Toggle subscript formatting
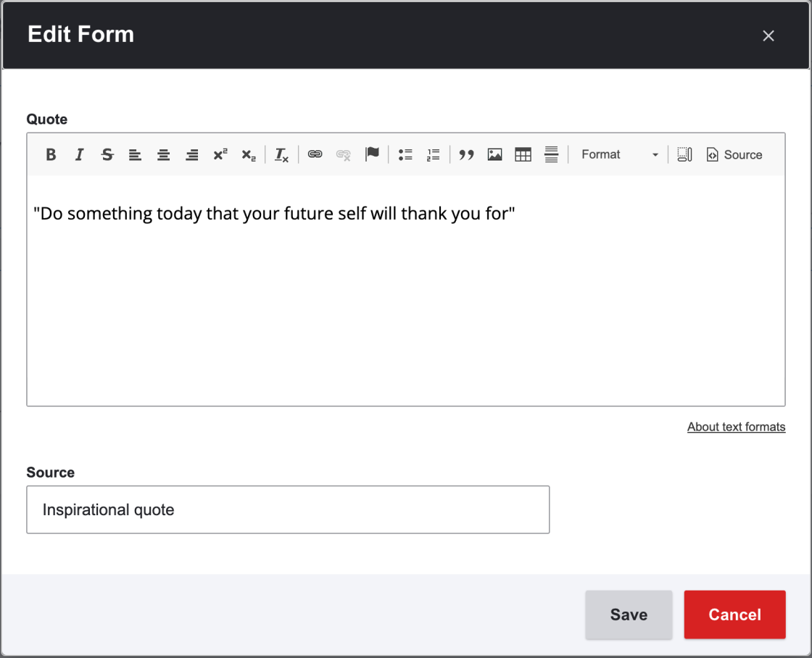Screen dimensions: 812x658 [249, 154]
